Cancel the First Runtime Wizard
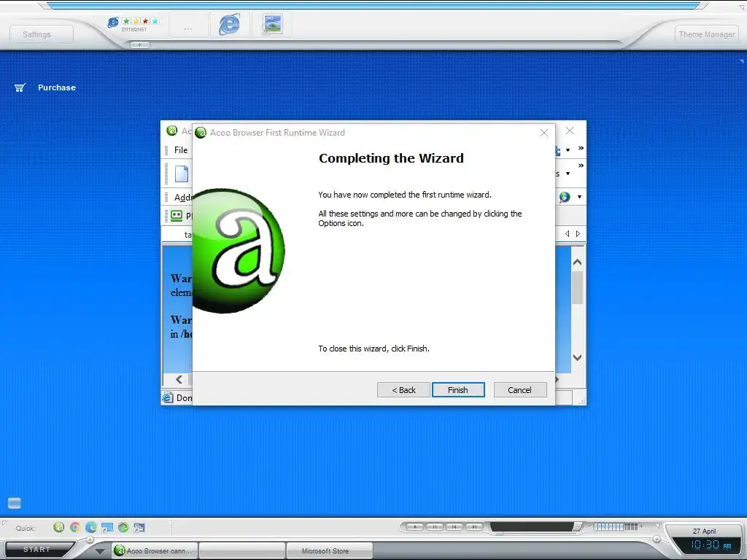Image resolution: width=747 pixels, height=560 pixels. pos(519,389)
